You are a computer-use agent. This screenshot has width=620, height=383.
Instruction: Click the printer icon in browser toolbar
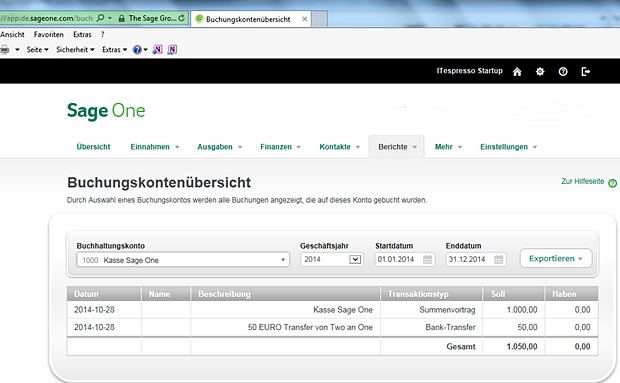click(x=5, y=50)
